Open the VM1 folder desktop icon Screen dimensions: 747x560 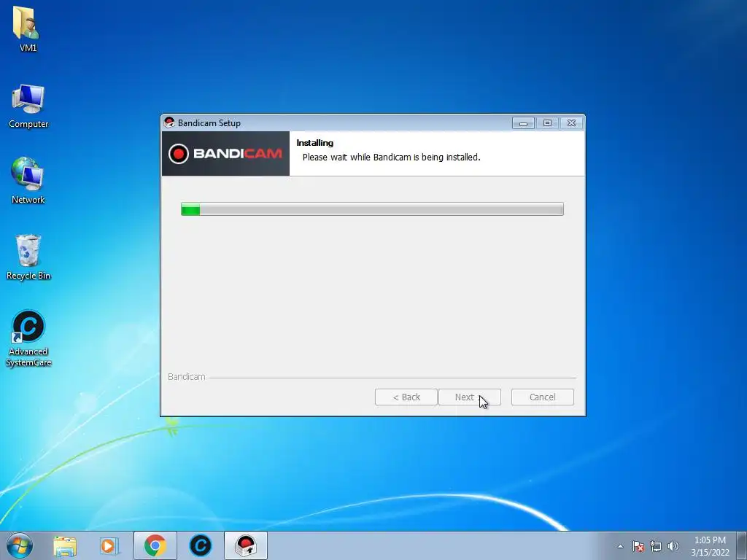(27, 28)
